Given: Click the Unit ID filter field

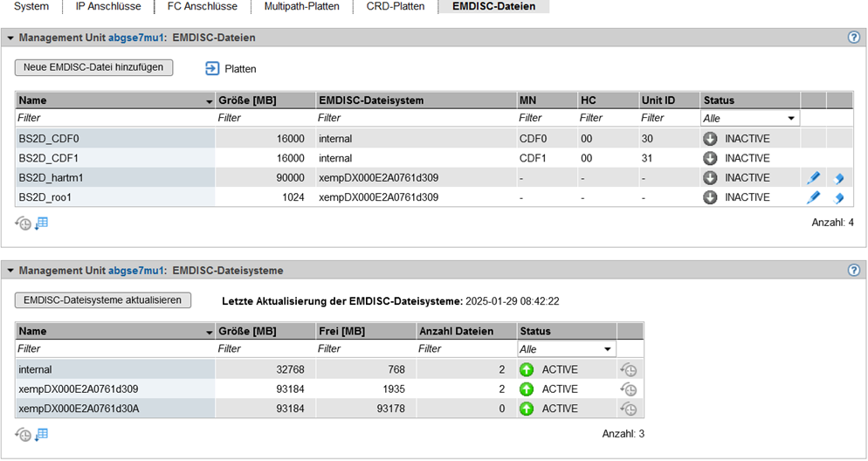Looking at the screenshot, I should [668, 118].
